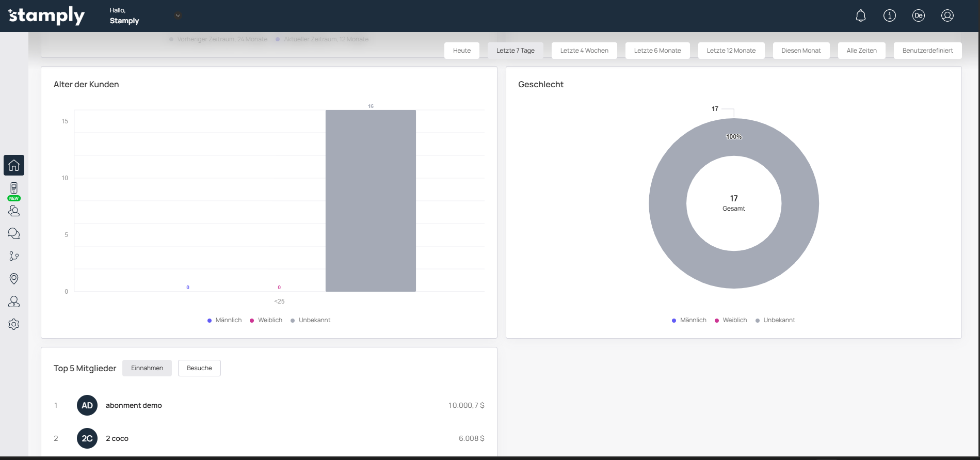This screenshot has width=980, height=460.
Task: Open the De language selector
Action: click(919, 16)
